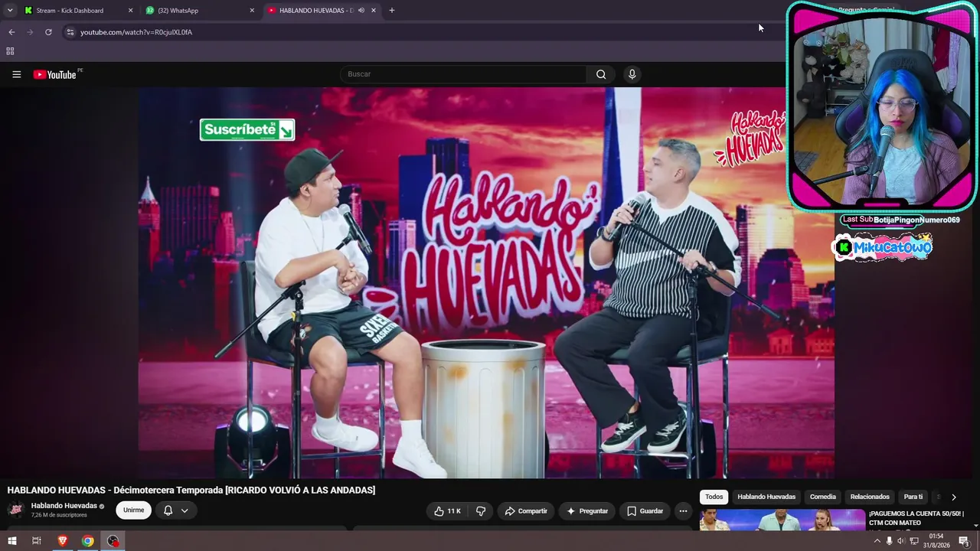This screenshot has height=551, width=980.
Task: Expand the tab search dropdown arrow
Action: [x=9, y=11]
